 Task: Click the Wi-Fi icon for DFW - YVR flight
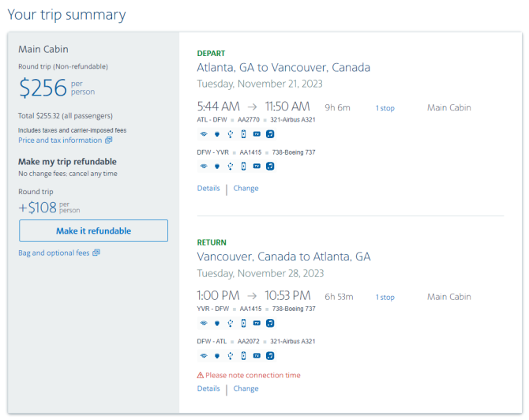click(x=204, y=166)
